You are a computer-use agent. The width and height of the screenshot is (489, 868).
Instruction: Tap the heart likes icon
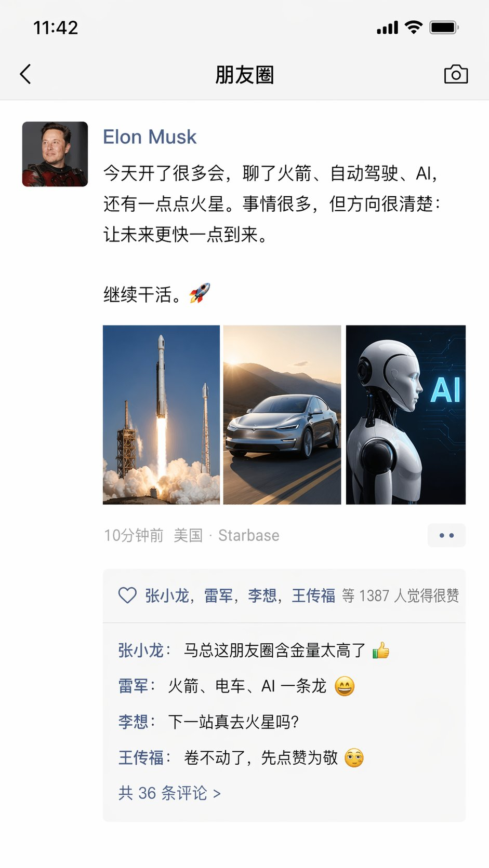point(127,595)
